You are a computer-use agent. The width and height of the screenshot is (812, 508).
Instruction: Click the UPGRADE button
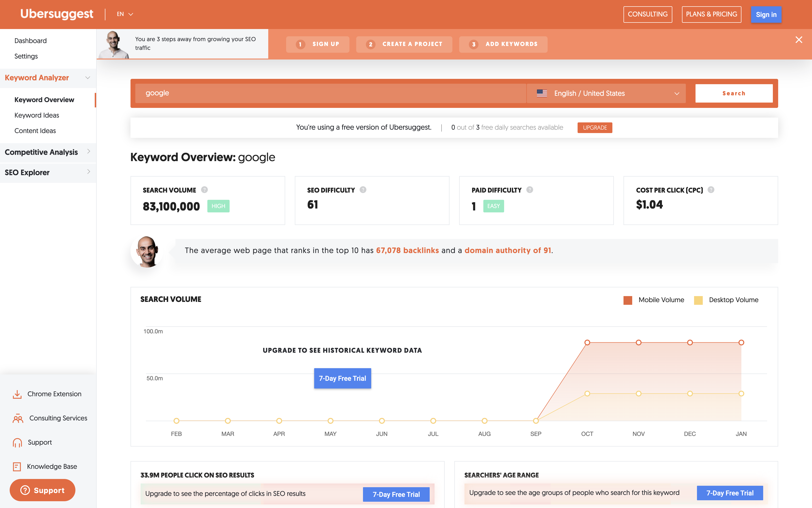point(594,128)
